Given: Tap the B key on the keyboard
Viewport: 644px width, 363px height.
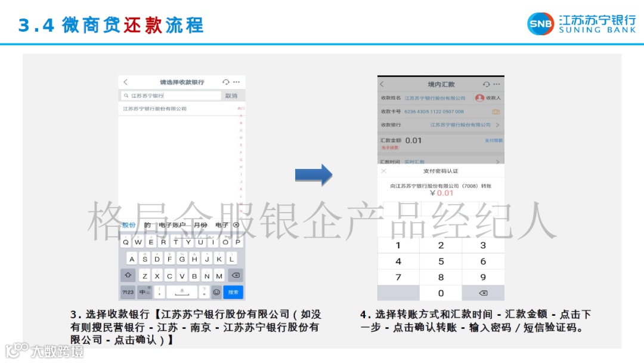Looking at the screenshot, I should (194, 276).
